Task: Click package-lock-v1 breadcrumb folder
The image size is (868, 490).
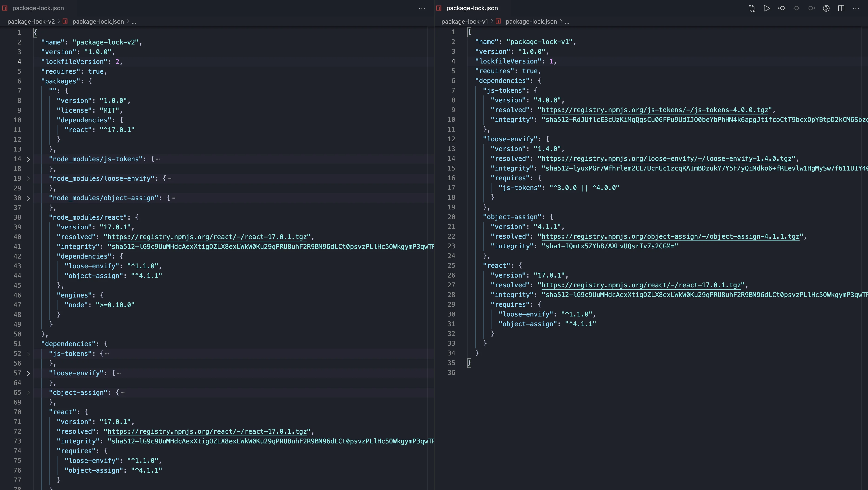Action: (x=464, y=22)
